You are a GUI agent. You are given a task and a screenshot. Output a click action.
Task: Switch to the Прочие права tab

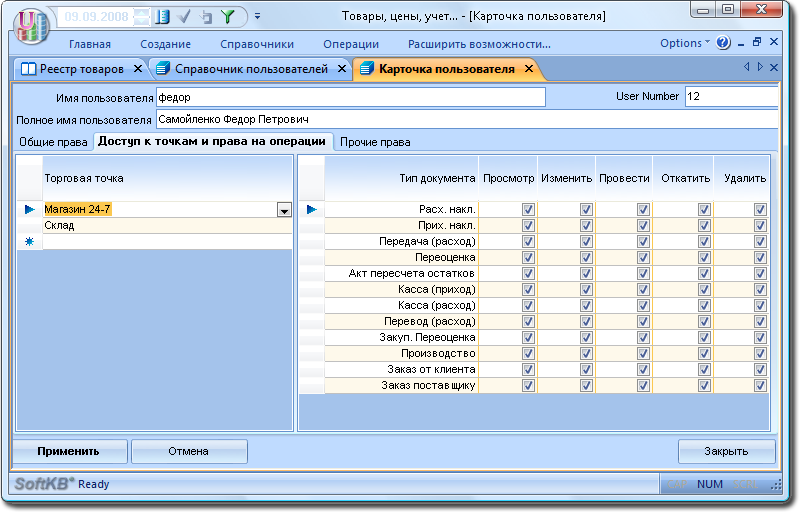tap(375, 142)
